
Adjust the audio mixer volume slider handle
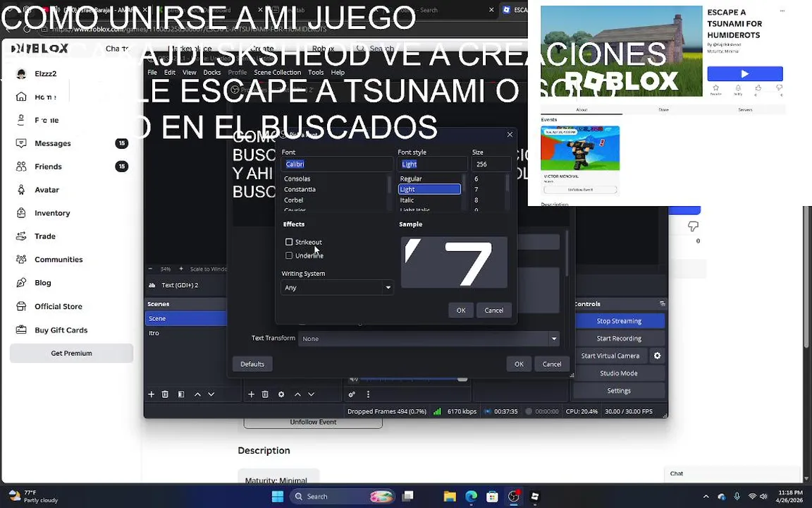[x=462, y=379]
